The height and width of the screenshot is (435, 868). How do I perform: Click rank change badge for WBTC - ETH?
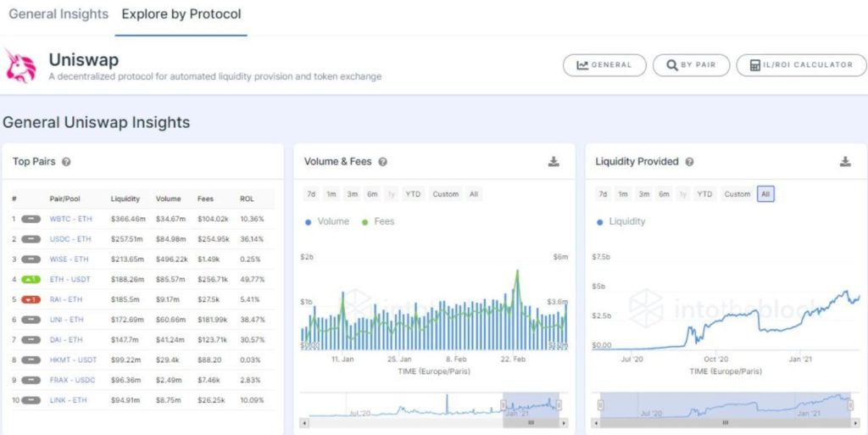[x=31, y=219]
